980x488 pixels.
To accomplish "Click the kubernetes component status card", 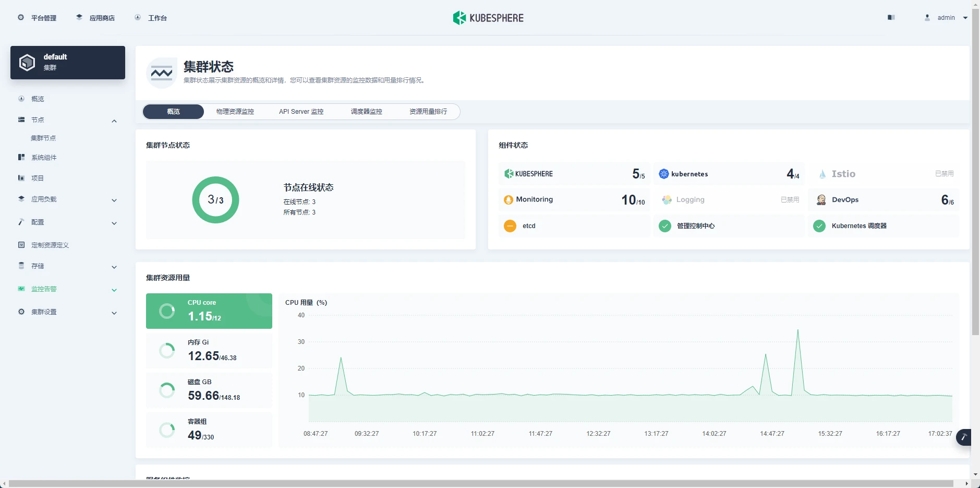I will pyautogui.click(x=729, y=174).
